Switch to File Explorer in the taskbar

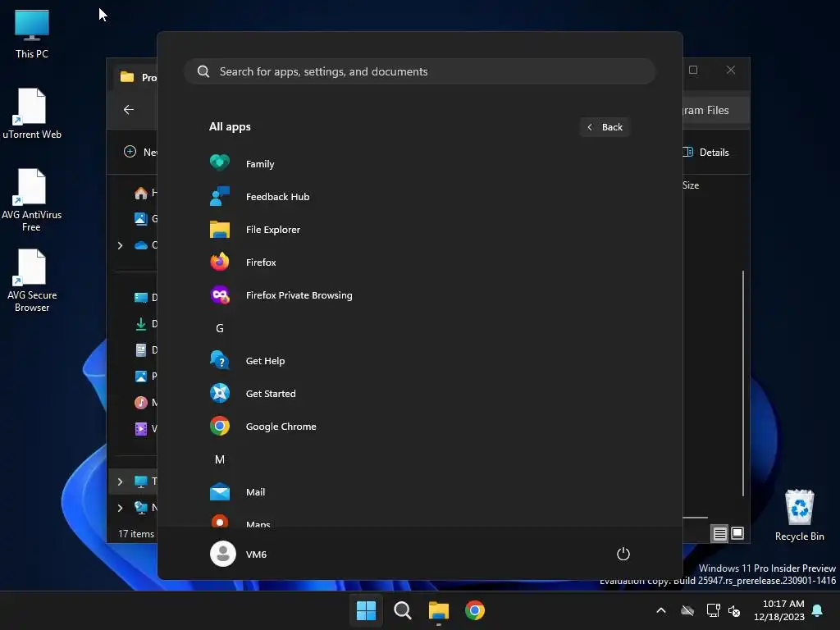click(x=439, y=610)
